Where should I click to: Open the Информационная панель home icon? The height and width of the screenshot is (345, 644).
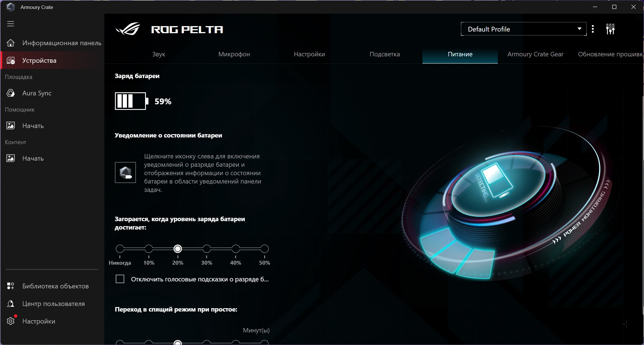11,43
